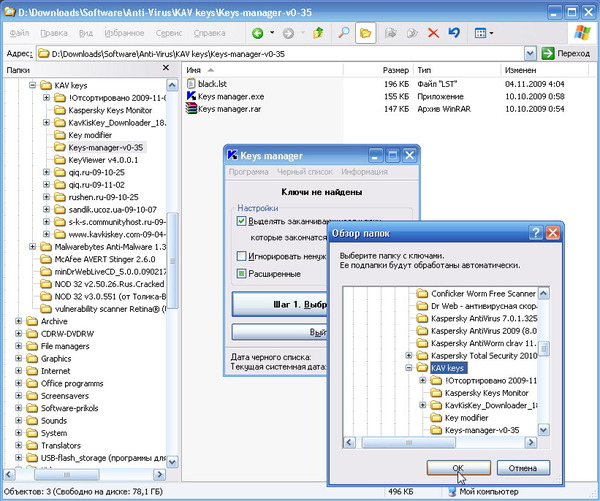Collapse KAV keys node in browse dialog
This screenshot has width=600, height=501.
[409, 367]
